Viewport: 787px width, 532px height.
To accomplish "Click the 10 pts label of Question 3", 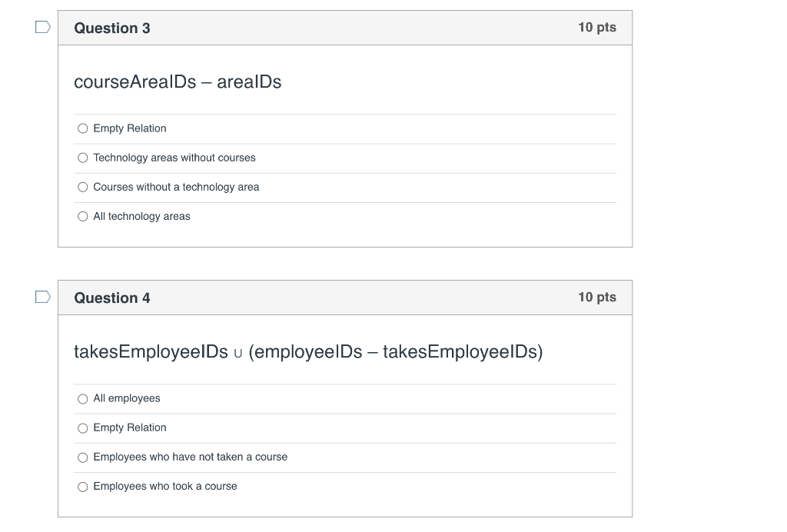I will [x=597, y=27].
